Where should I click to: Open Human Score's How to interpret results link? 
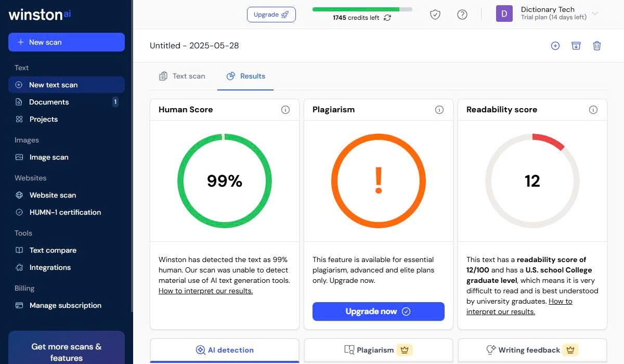coord(205,291)
